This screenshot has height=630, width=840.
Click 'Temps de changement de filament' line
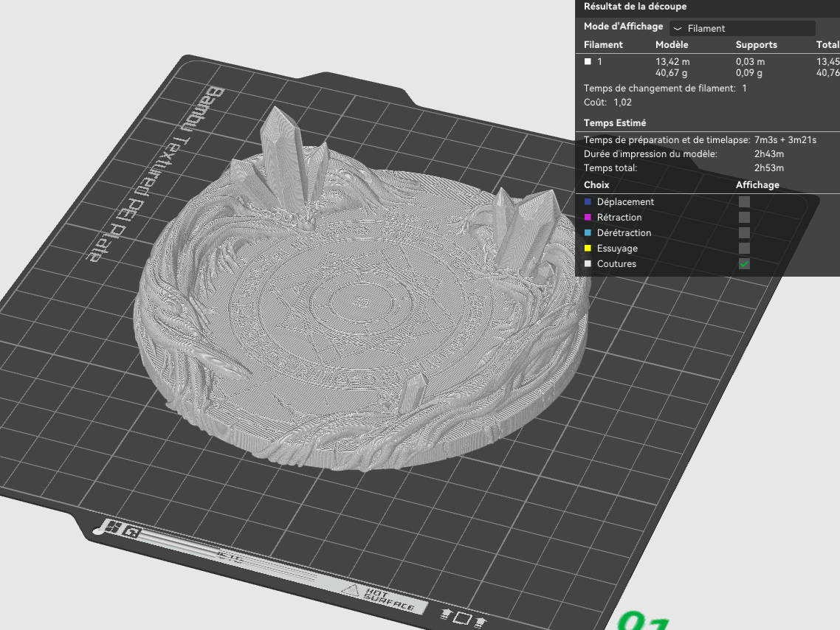pyautogui.click(x=665, y=89)
